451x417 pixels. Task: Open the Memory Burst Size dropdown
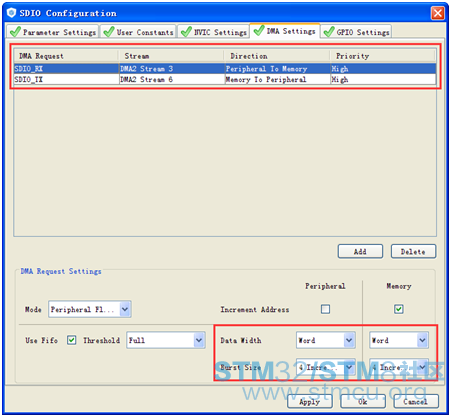399,367
